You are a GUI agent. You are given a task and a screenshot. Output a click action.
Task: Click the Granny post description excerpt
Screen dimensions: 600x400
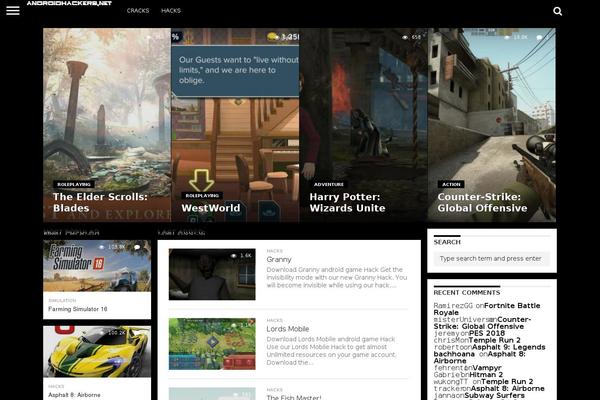[337, 277]
